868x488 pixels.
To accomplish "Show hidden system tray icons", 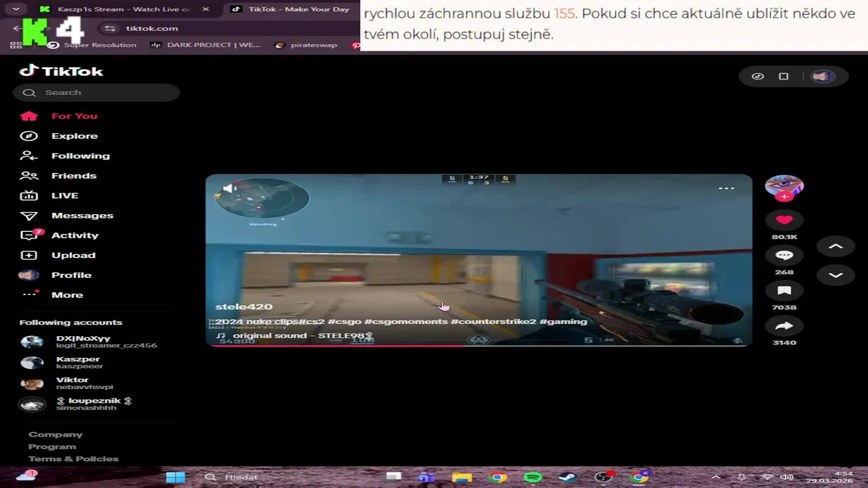I will [715, 477].
